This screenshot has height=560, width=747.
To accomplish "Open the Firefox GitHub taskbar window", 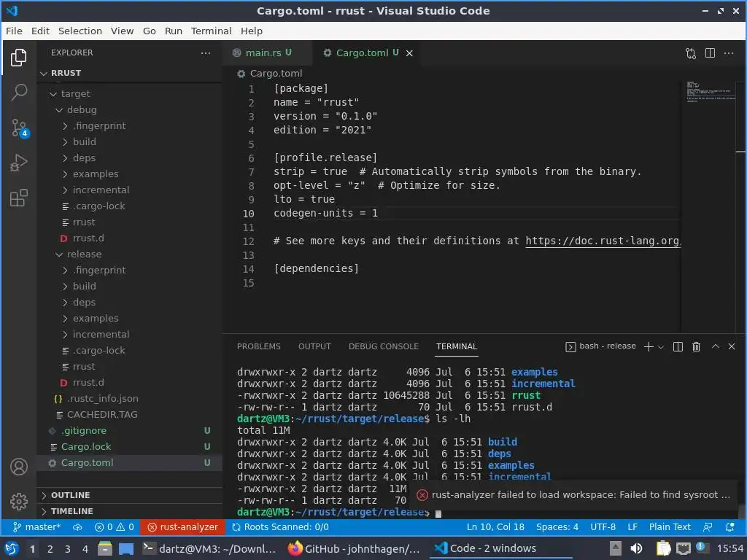I will pos(355,549).
